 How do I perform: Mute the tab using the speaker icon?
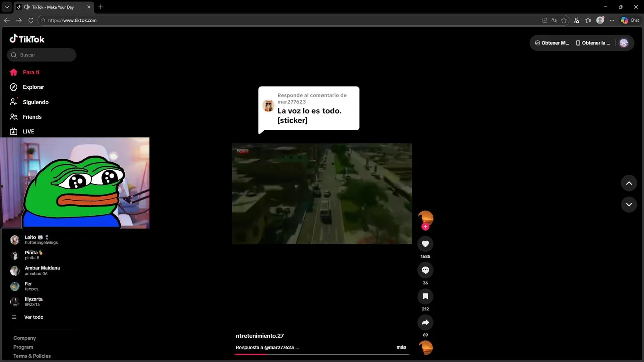(26, 7)
